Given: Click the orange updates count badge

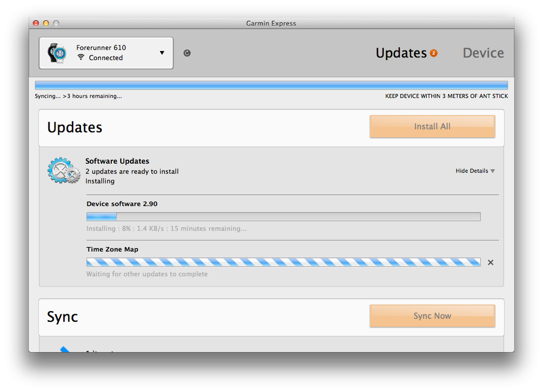Looking at the screenshot, I should click(x=433, y=53).
